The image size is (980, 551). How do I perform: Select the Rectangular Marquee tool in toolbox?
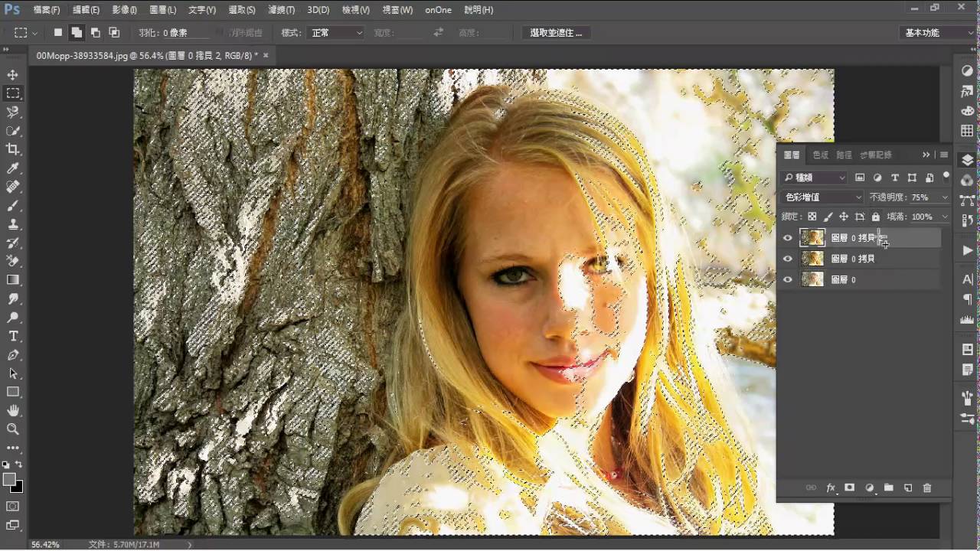13,93
